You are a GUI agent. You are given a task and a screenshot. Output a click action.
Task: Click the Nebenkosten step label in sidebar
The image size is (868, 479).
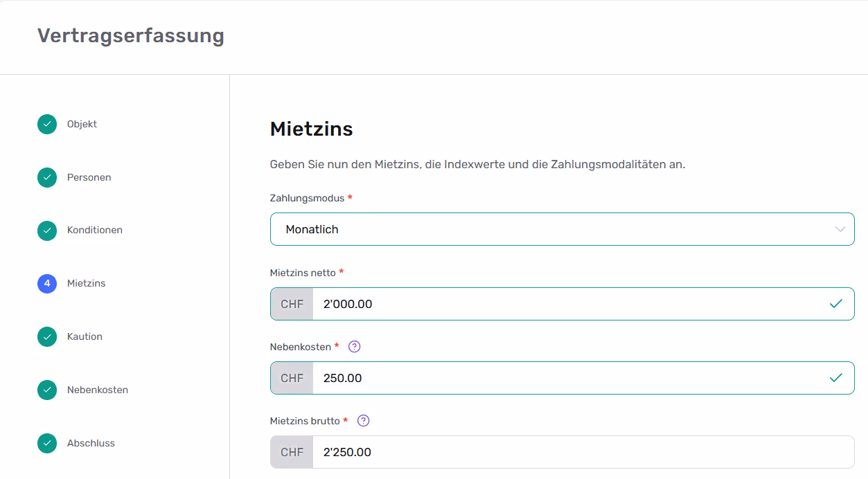[97, 390]
